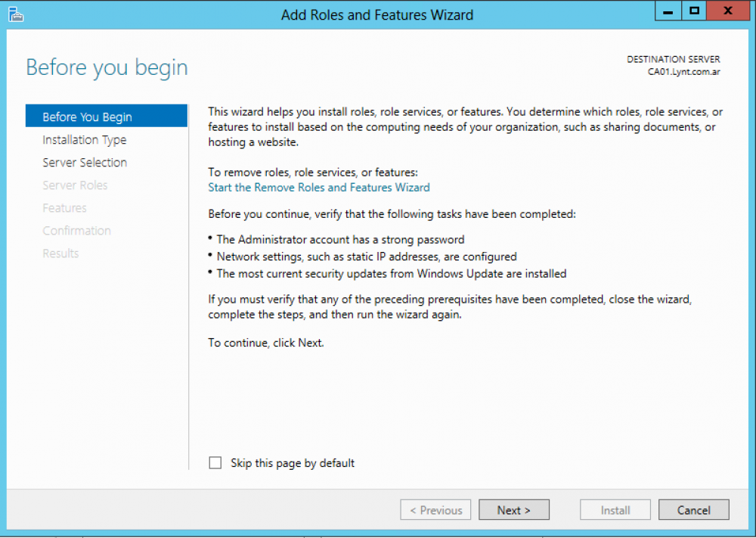Image resolution: width=756 pixels, height=538 pixels.
Task: Select Server Roles in the sidebar
Action: pyautogui.click(x=75, y=185)
